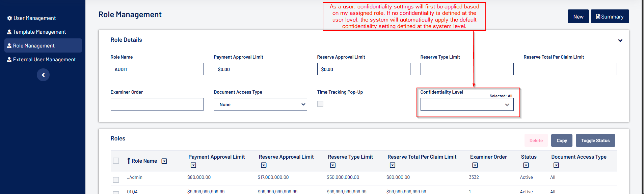This screenshot has height=194, width=644.
Task: Open the Payment Approval Limit column filter icon
Action: 193,165
